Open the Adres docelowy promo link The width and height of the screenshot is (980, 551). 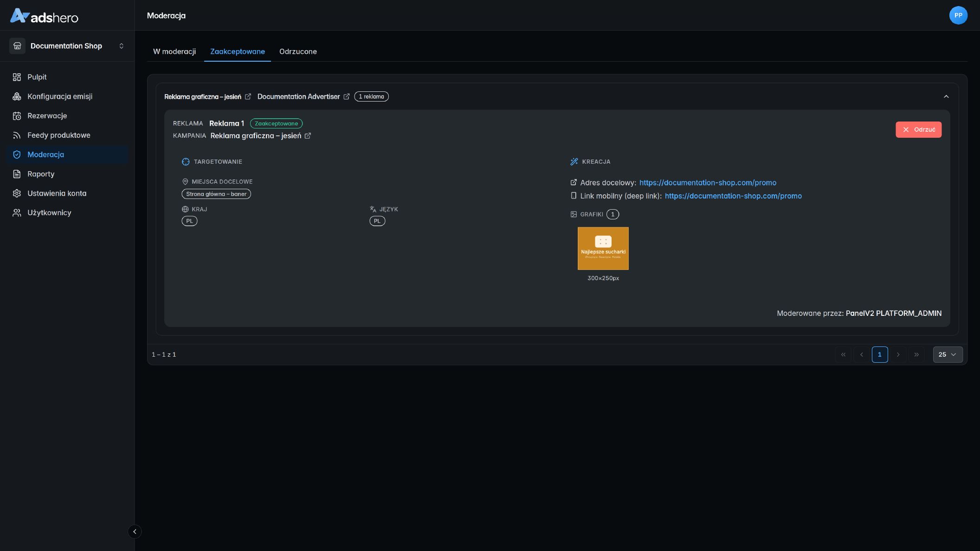[x=708, y=183]
